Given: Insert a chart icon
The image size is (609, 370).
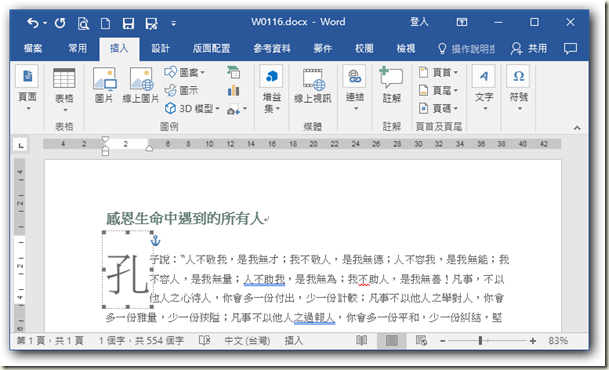Looking at the screenshot, I should click(233, 90).
